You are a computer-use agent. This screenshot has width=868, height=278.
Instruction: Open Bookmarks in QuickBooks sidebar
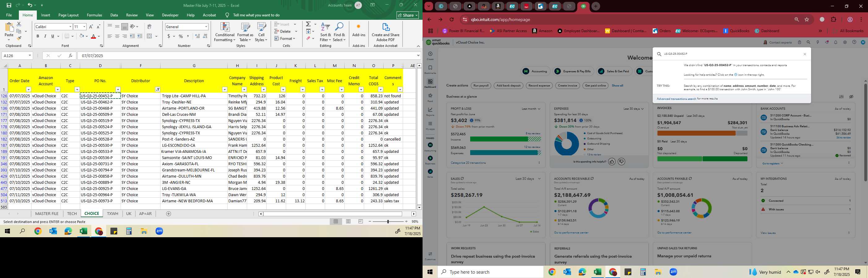click(x=430, y=70)
